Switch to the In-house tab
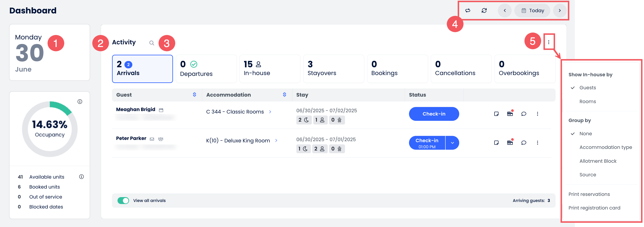 (270, 69)
